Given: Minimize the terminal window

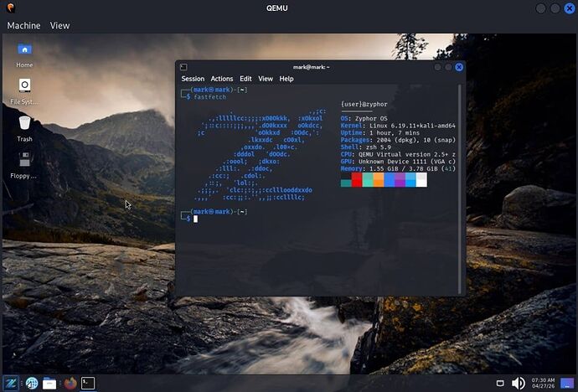Looking at the screenshot, I should [437, 67].
